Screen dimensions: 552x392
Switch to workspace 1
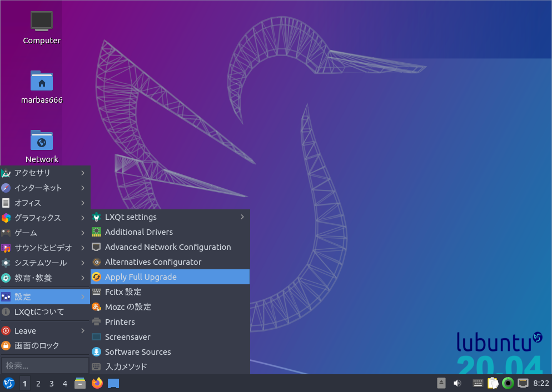tap(24, 384)
